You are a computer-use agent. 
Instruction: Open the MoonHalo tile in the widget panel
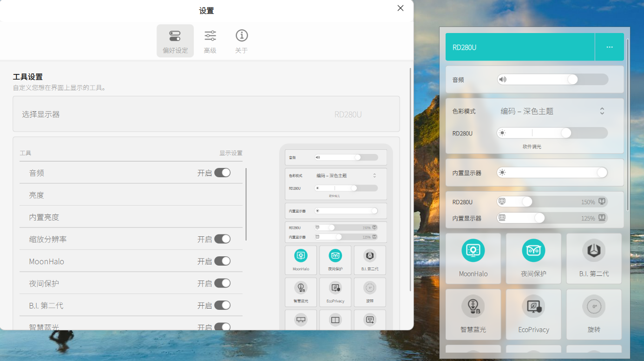pos(473,259)
